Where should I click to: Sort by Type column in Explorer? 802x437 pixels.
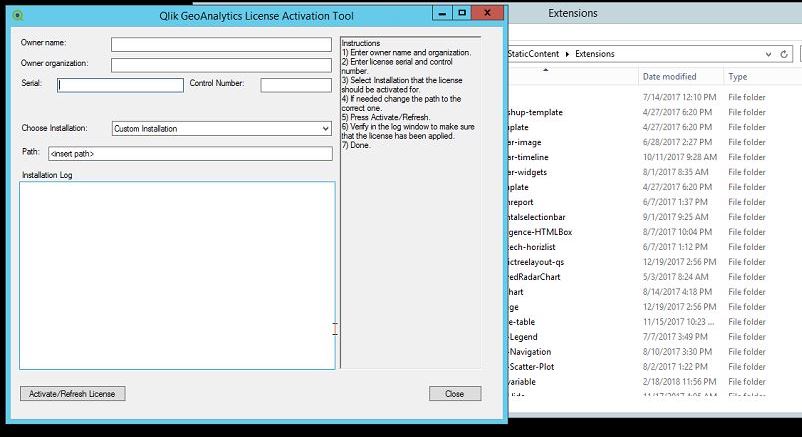(738, 76)
